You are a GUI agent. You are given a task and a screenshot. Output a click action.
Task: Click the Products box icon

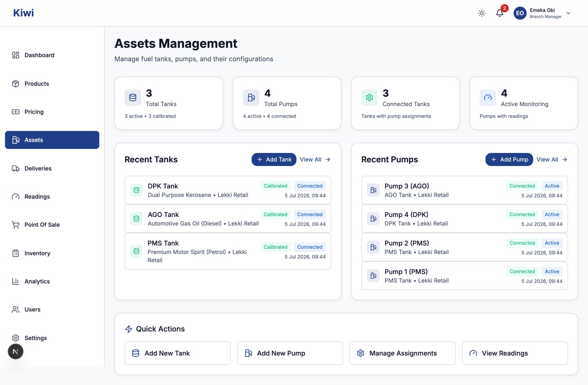(x=16, y=84)
